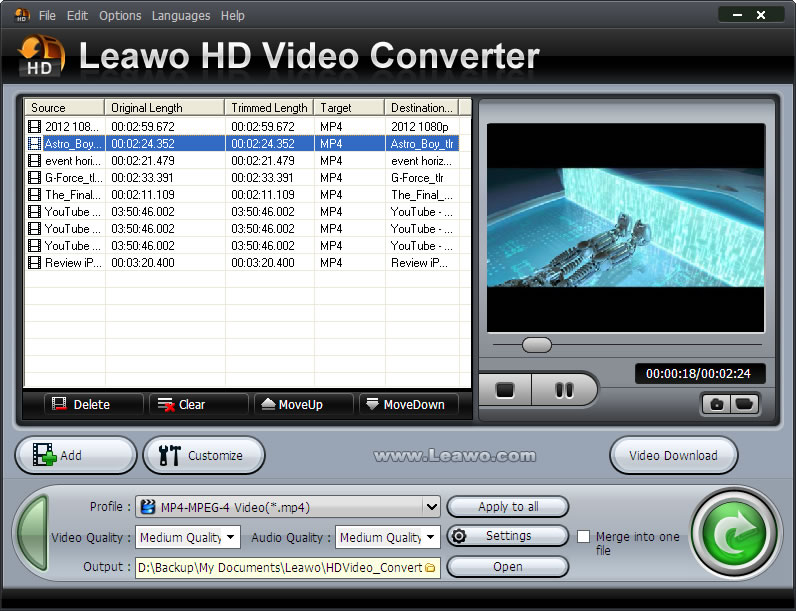Click the Add video files button

click(75, 455)
